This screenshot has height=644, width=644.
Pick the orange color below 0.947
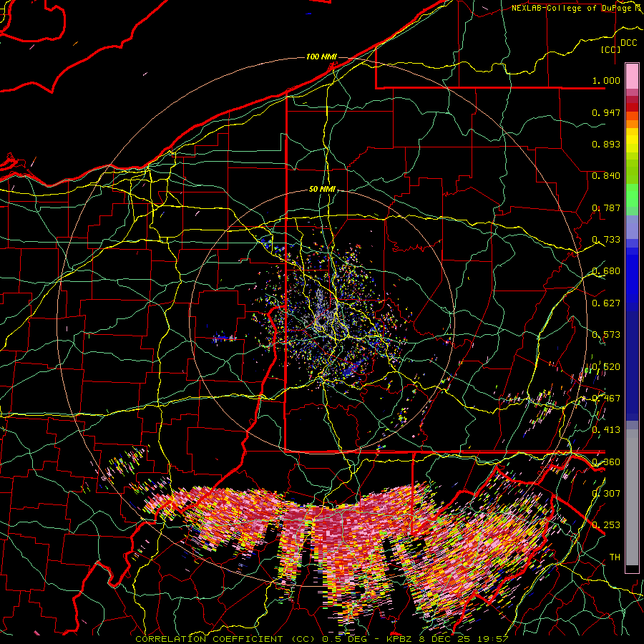point(632,124)
